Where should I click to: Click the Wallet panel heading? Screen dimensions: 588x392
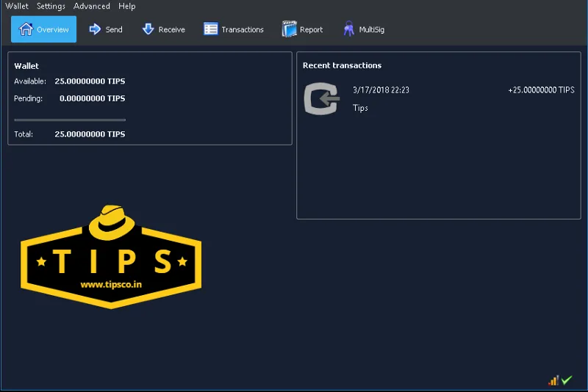pyautogui.click(x=26, y=66)
